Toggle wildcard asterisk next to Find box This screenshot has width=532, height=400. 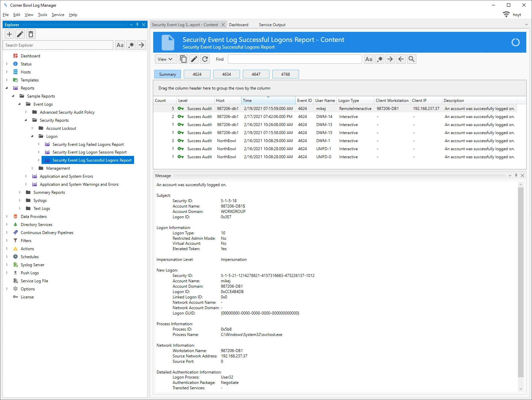click(x=379, y=59)
